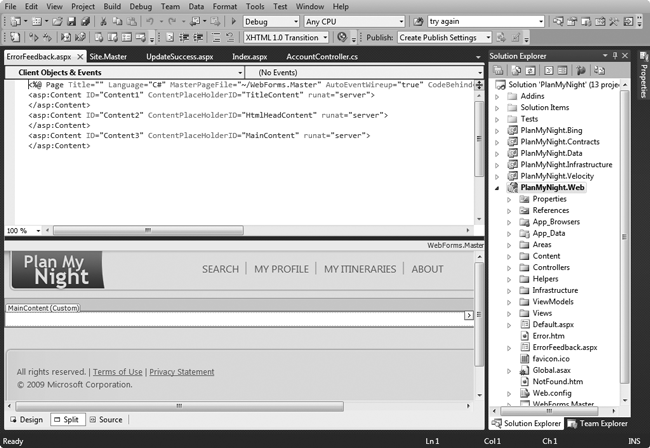Open the Client Objects & Events dropdown
Image resolution: width=650 pixels, height=448 pixels.
click(x=240, y=73)
